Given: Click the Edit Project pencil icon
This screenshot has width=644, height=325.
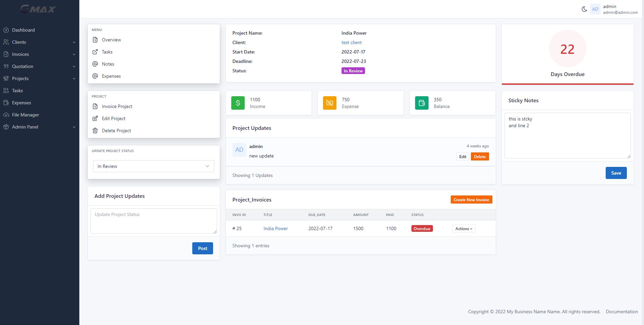Looking at the screenshot, I should 95,118.
